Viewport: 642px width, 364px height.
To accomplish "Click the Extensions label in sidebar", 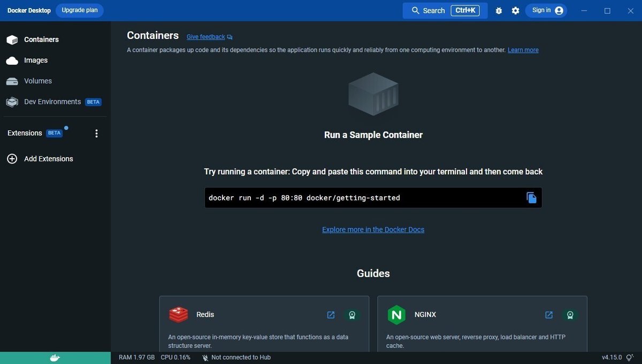I will coord(25,133).
